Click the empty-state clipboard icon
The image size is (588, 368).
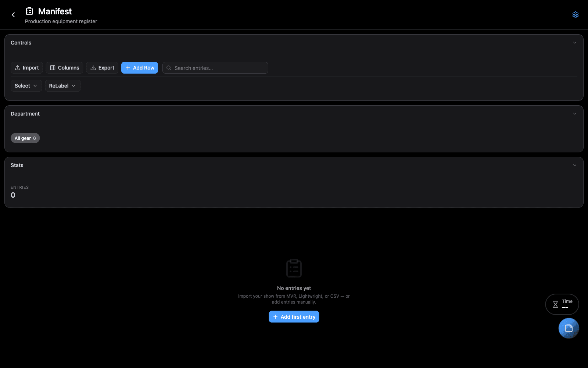click(294, 268)
